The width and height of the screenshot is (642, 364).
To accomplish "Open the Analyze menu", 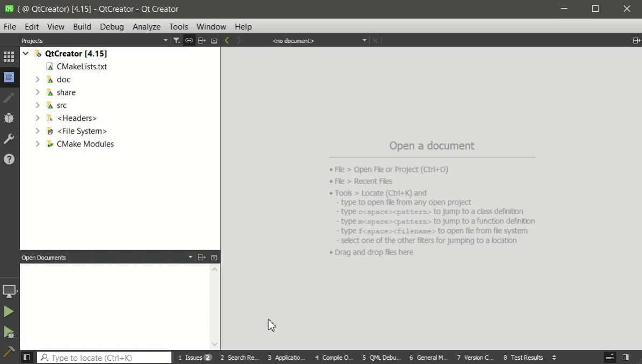I will [147, 27].
